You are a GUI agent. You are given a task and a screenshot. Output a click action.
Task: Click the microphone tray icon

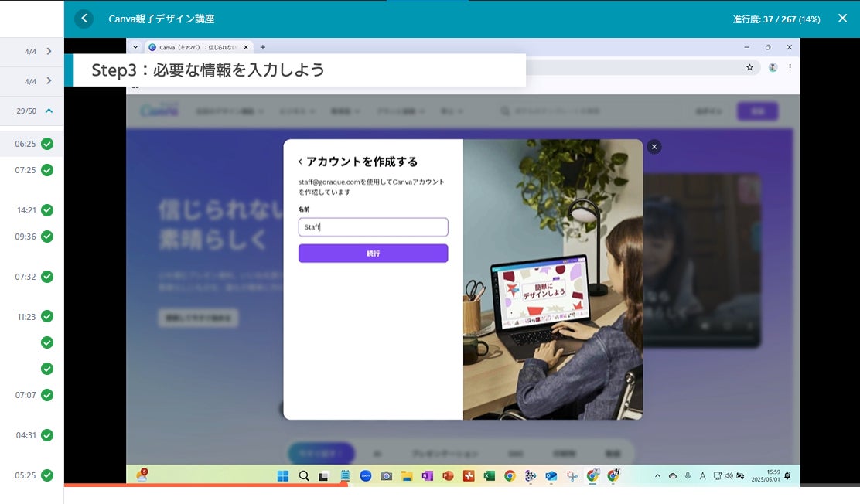tap(688, 476)
